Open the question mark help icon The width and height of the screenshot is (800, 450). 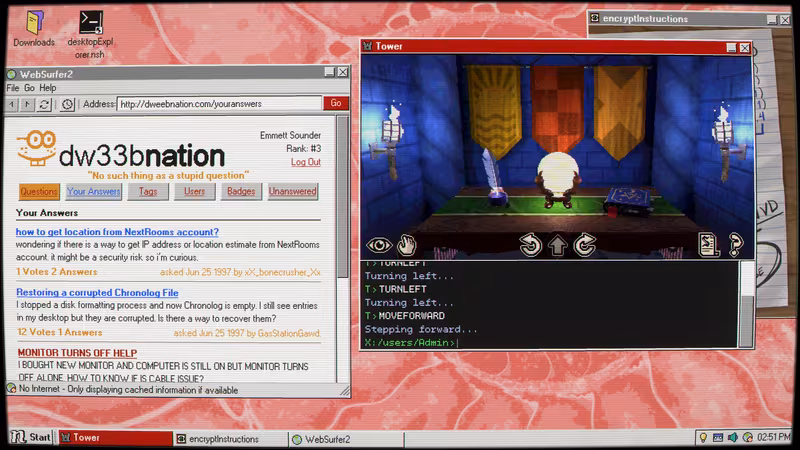click(735, 245)
